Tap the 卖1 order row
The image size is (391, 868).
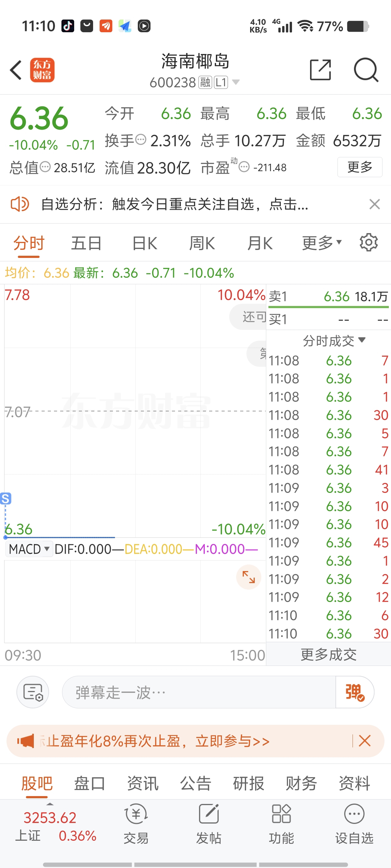[328, 297]
